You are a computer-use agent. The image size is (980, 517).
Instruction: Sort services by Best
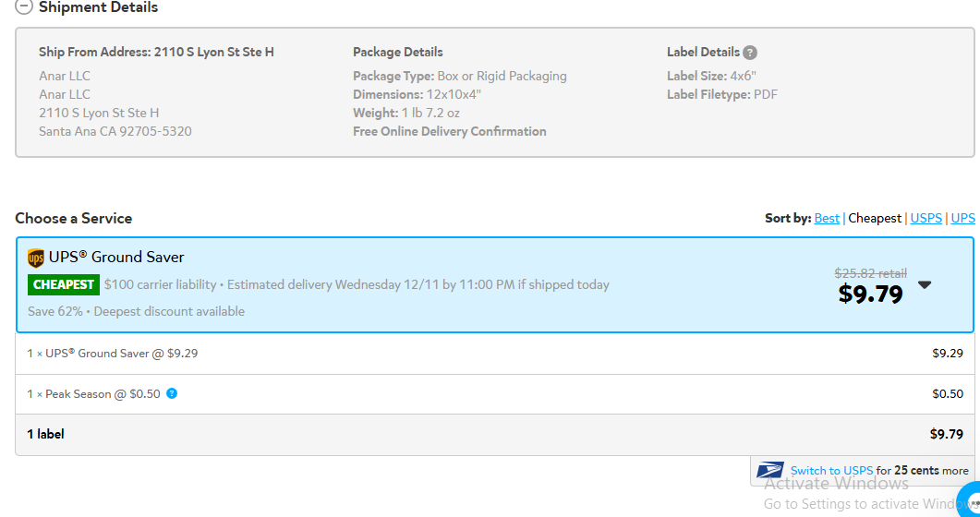coord(827,218)
